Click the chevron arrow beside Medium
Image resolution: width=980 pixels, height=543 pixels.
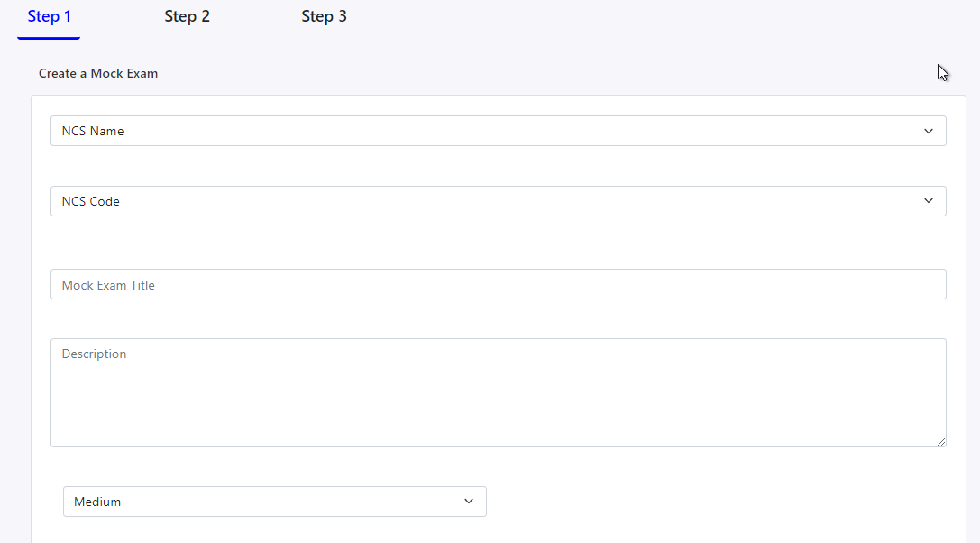[x=469, y=502]
